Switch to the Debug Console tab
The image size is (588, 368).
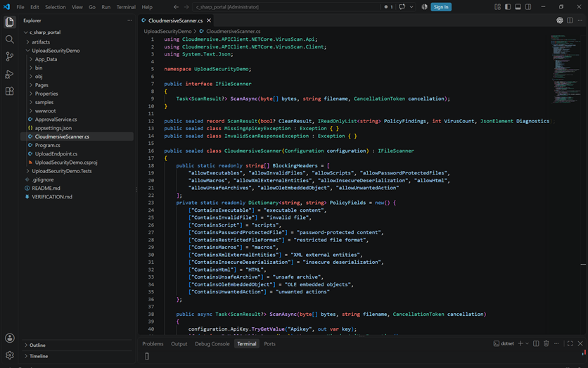[212, 343]
